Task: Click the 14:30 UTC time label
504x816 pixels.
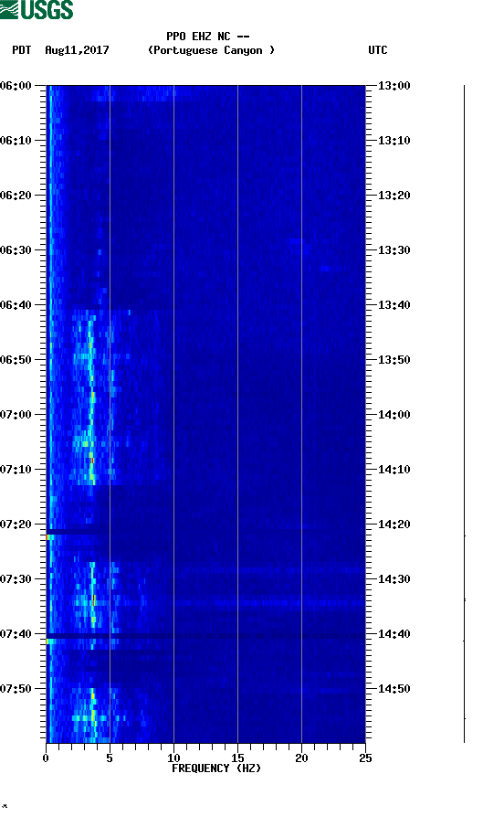Action: coord(394,578)
